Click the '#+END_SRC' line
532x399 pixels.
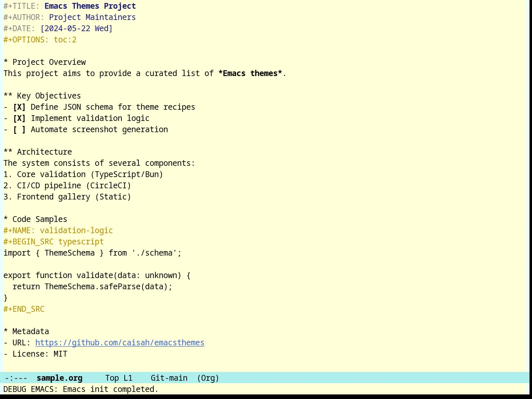coord(24,309)
